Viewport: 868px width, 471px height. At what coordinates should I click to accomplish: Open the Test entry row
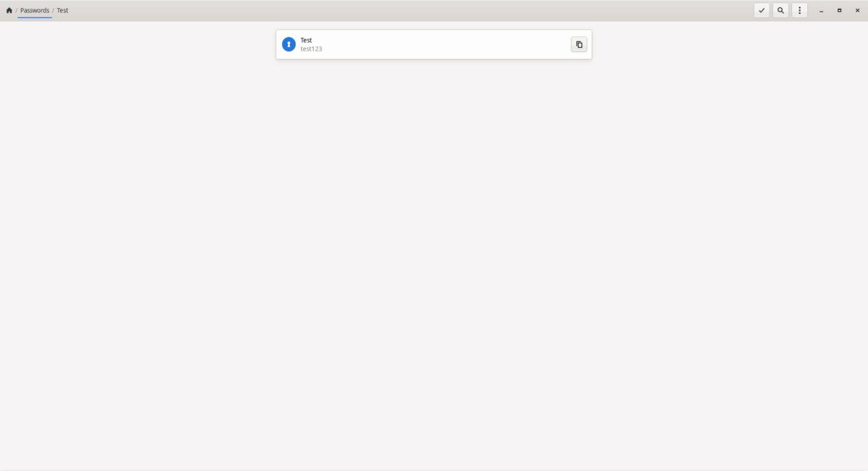pyautogui.click(x=434, y=44)
